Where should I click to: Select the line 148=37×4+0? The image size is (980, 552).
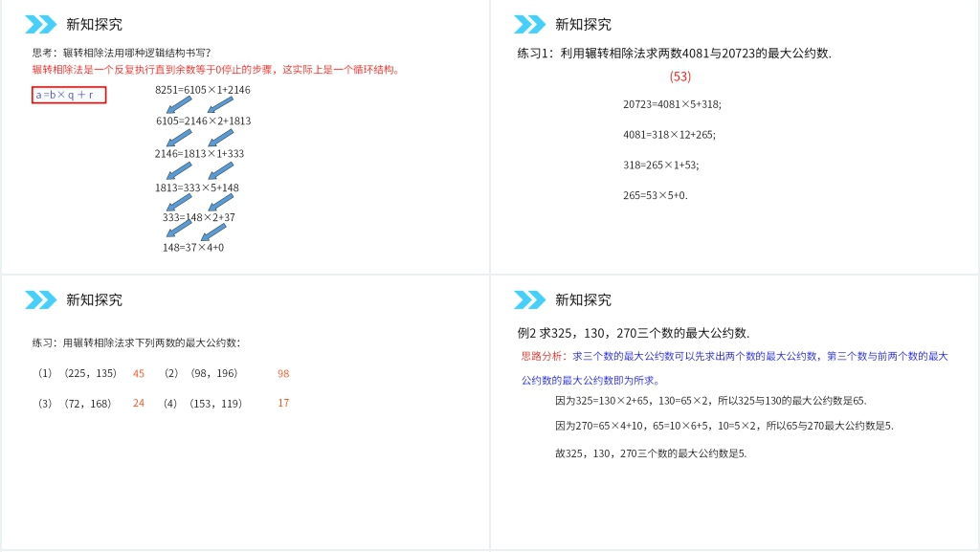(x=193, y=247)
